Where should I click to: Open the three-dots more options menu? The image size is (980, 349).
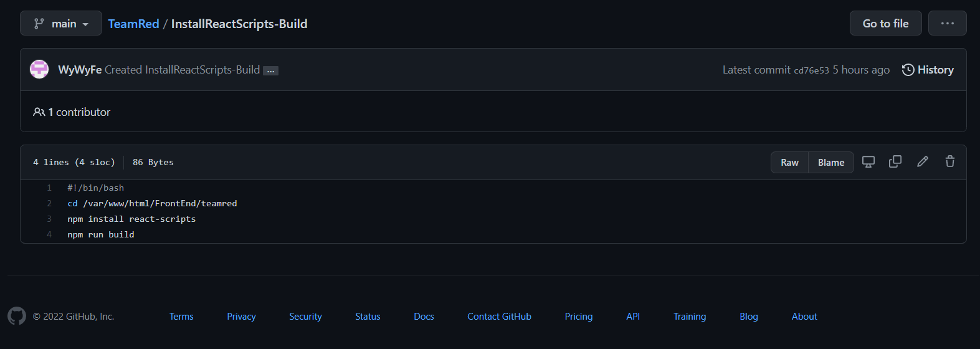coord(947,24)
